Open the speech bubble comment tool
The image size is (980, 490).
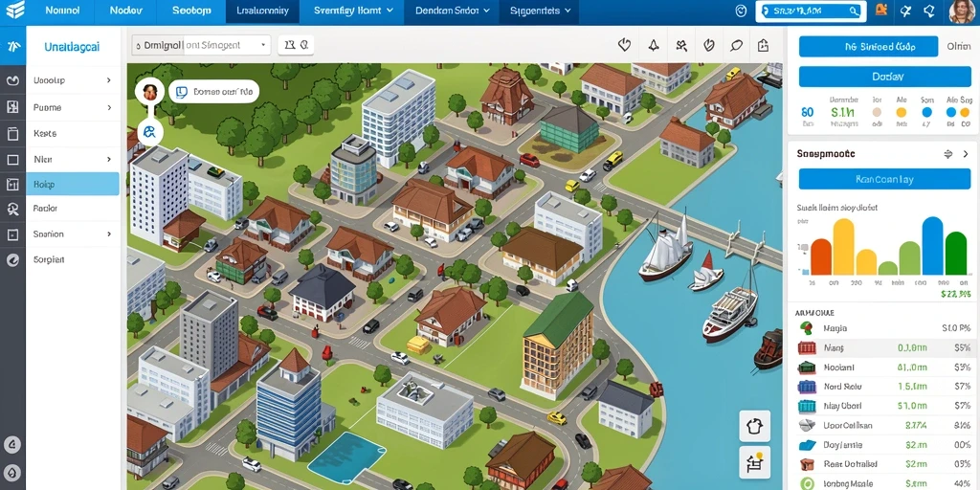click(x=736, y=45)
